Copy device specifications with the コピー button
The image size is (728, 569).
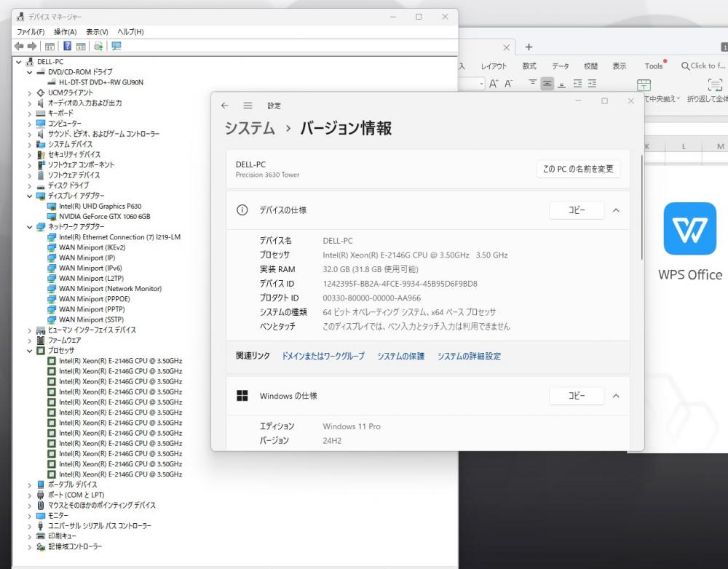(x=577, y=210)
